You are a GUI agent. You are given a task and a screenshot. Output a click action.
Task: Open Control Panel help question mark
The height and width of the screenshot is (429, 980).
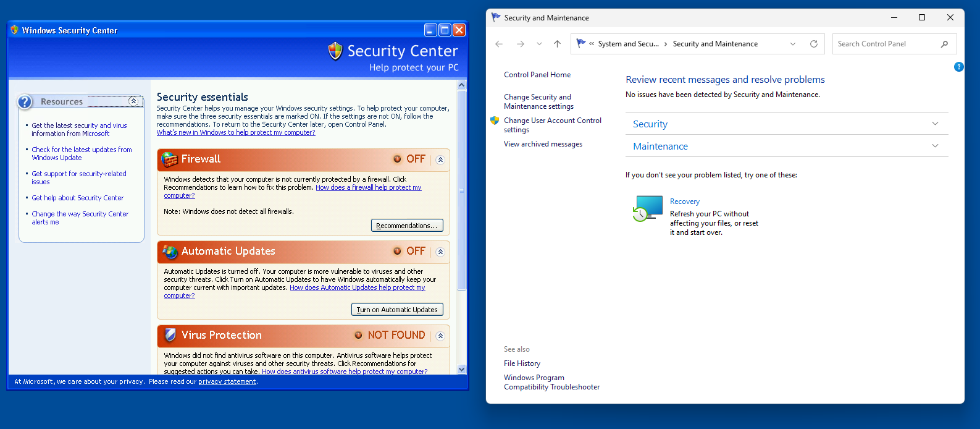point(958,67)
